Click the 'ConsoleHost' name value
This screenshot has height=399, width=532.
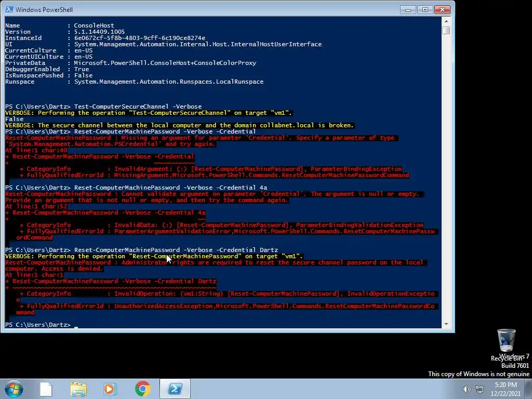94,25
